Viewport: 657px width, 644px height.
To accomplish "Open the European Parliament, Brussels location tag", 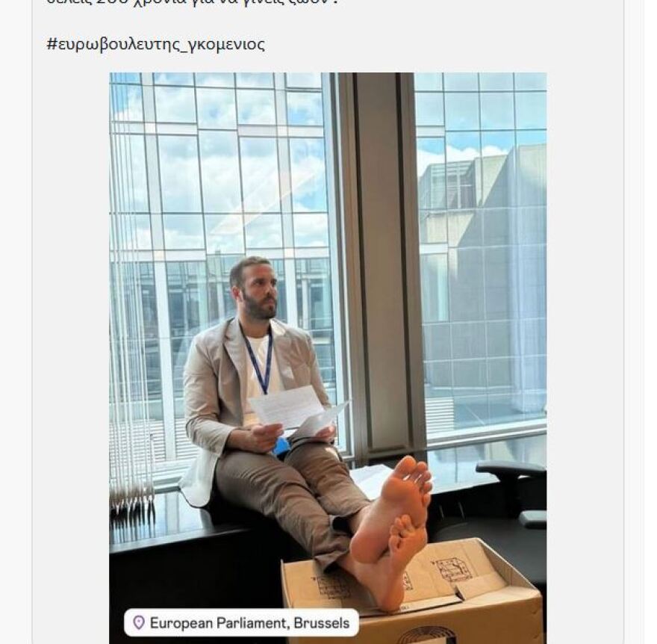I will point(241,622).
